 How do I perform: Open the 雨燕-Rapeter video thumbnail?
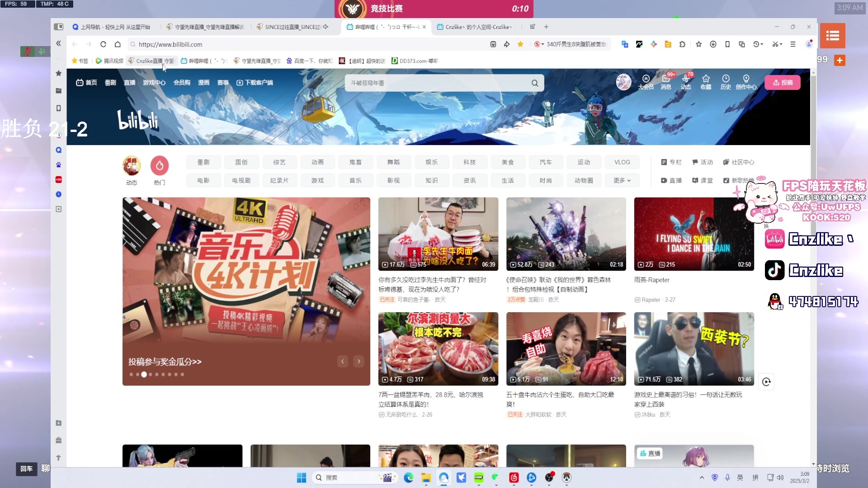click(x=694, y=234)
